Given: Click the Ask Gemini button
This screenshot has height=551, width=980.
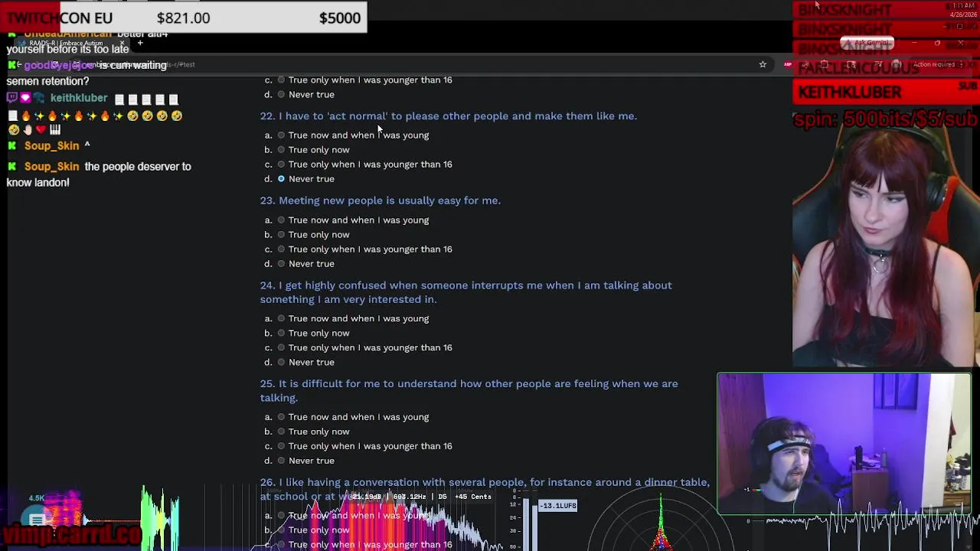Looking at the screenshot, I should [x=867, y=43].
